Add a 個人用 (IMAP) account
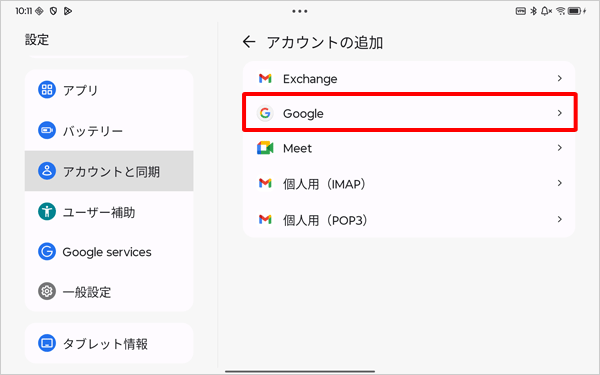The image size is (600, 375). pos(409,183)
